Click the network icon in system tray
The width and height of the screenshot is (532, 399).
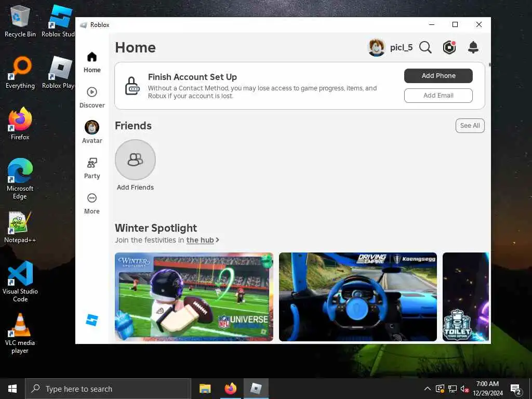453,389
